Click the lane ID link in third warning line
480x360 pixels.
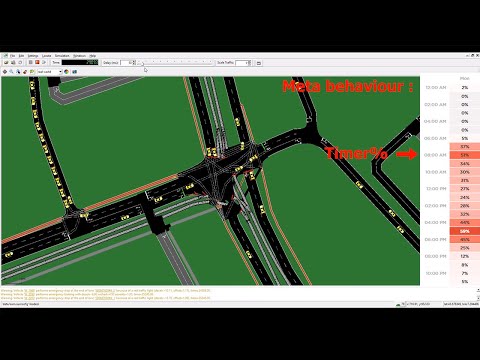tap(105, 298)
